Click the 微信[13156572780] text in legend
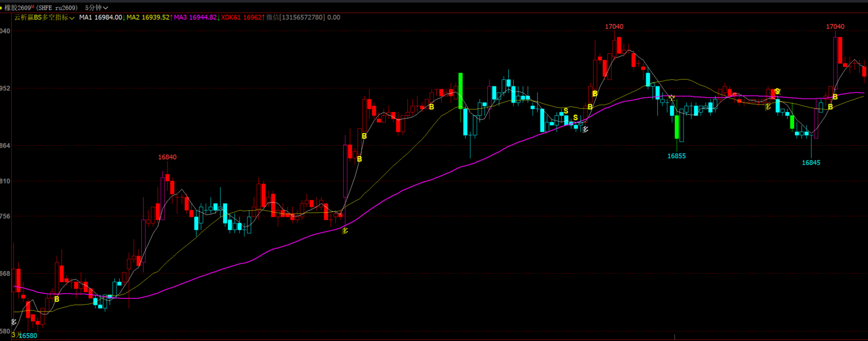The image size is (868, 341). (295, 17)
